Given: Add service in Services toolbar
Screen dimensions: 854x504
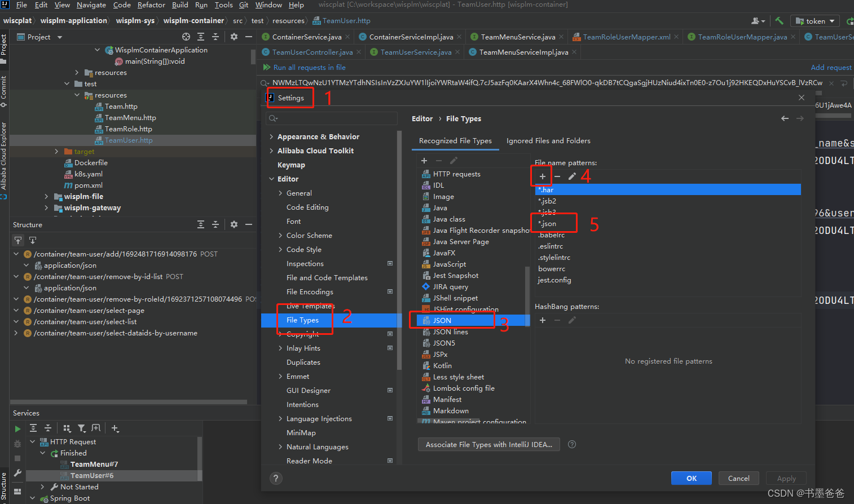Looking at the screenshot, I should [115, 428].
